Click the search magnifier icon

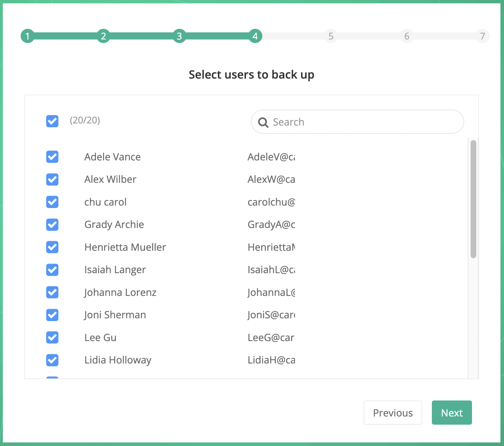click(263, 122)
